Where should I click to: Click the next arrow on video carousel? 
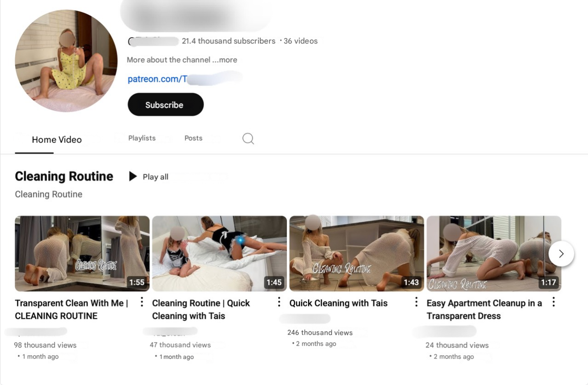click(561, 254)
